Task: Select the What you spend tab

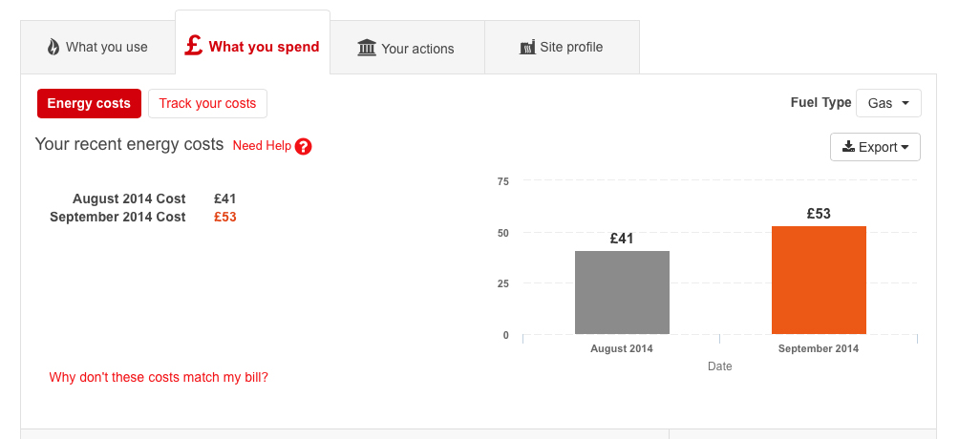Action: point(253,46)
